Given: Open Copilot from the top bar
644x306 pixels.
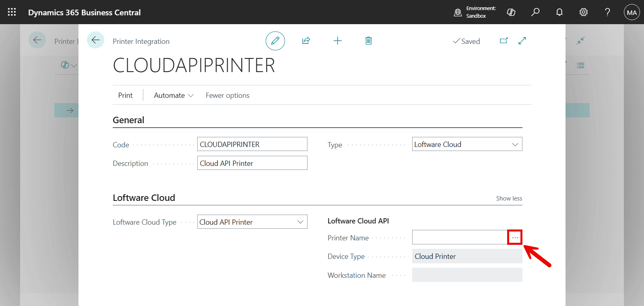Looking at the screenshot, I should [x=511, y=12].
